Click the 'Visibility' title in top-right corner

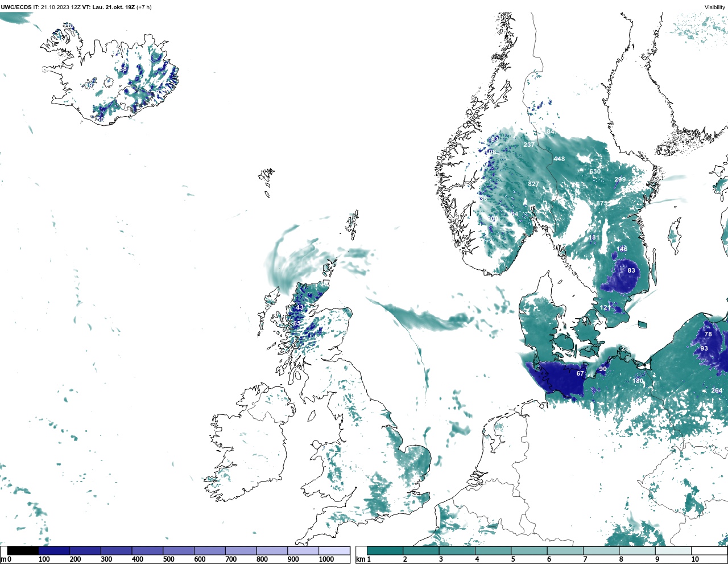click(x=715, y=7)
